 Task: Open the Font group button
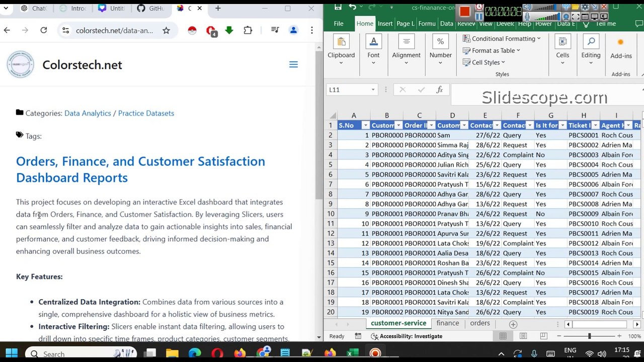point(373,50)
